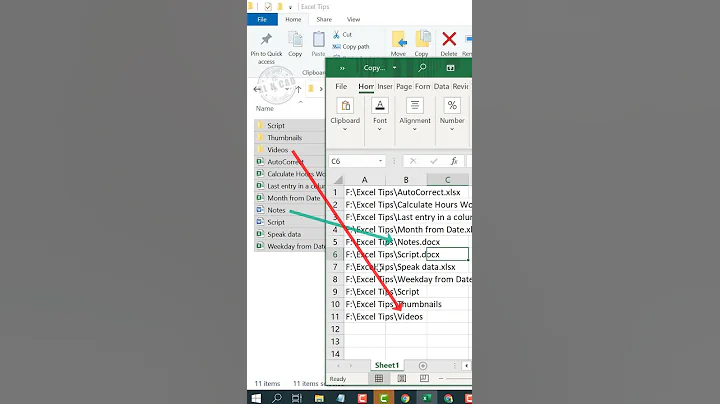Open the Number group in Excel ribbon

point(452,115)
